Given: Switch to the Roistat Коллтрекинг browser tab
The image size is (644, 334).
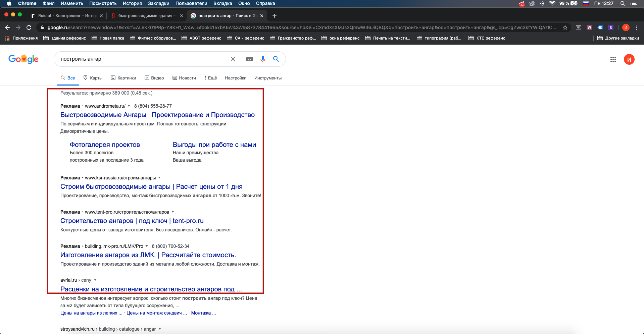Looking at the screenshot, I should [66, 16].
